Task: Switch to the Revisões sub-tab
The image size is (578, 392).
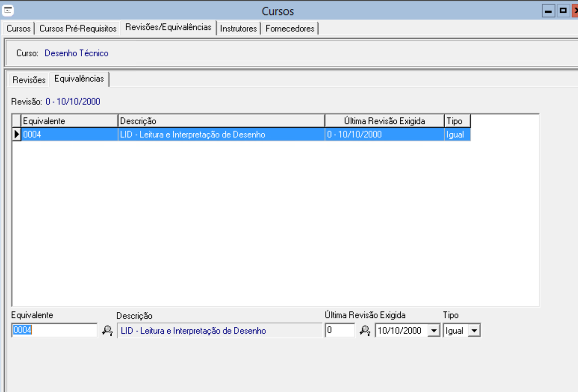Action: (29, 80)
